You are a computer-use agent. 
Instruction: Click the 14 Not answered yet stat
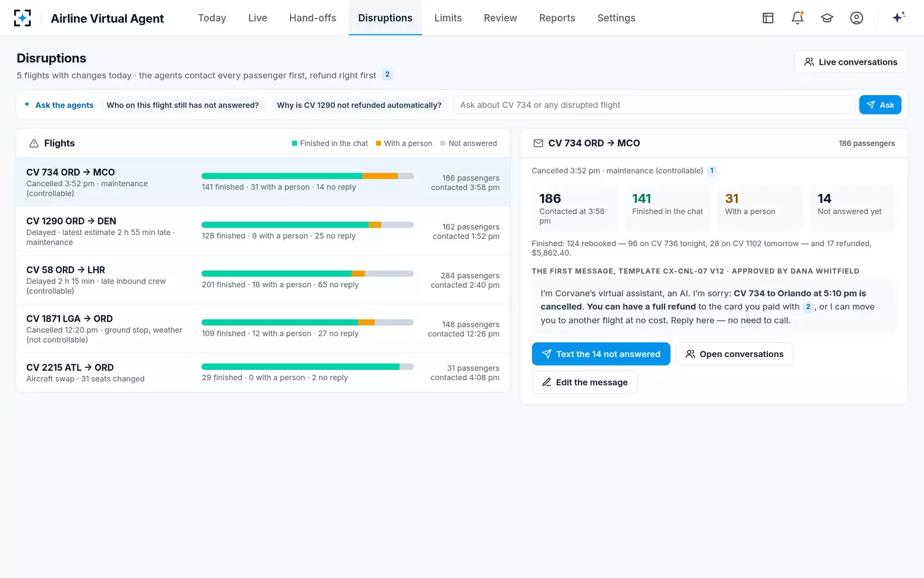852,208
